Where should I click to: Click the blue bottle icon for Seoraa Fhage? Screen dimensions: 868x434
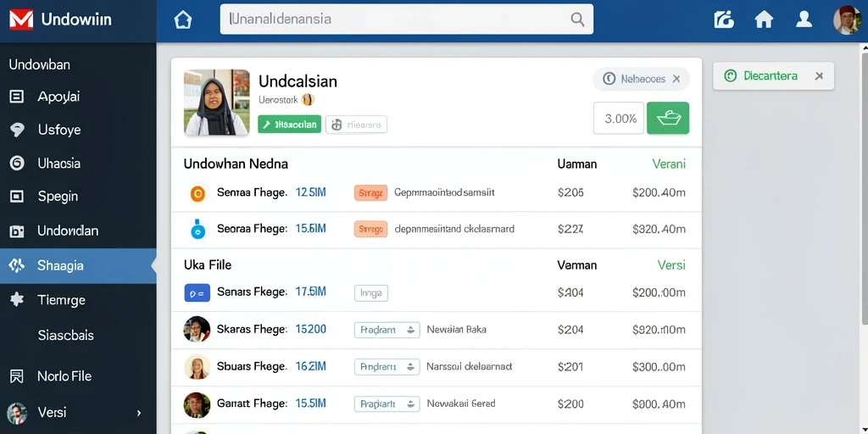pos(198,229)
